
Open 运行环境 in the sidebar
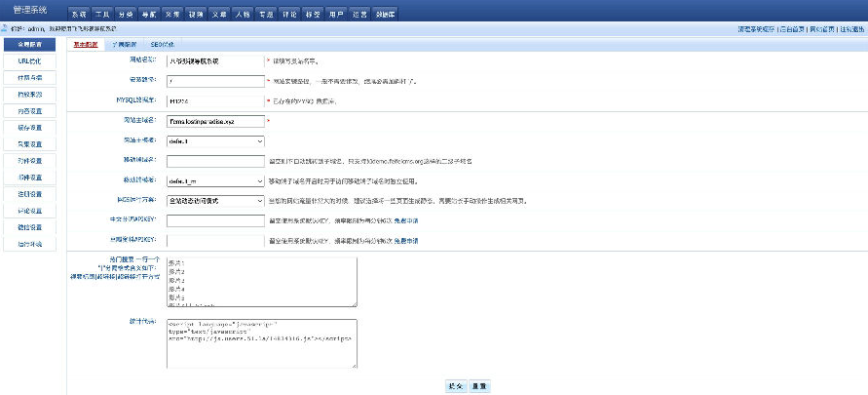(30, 244)
